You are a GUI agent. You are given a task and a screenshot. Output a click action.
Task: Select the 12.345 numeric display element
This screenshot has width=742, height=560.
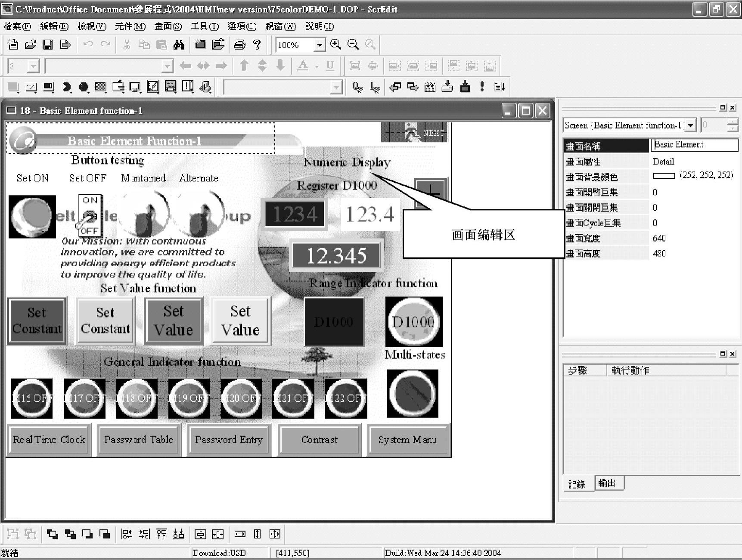(337, 255)
